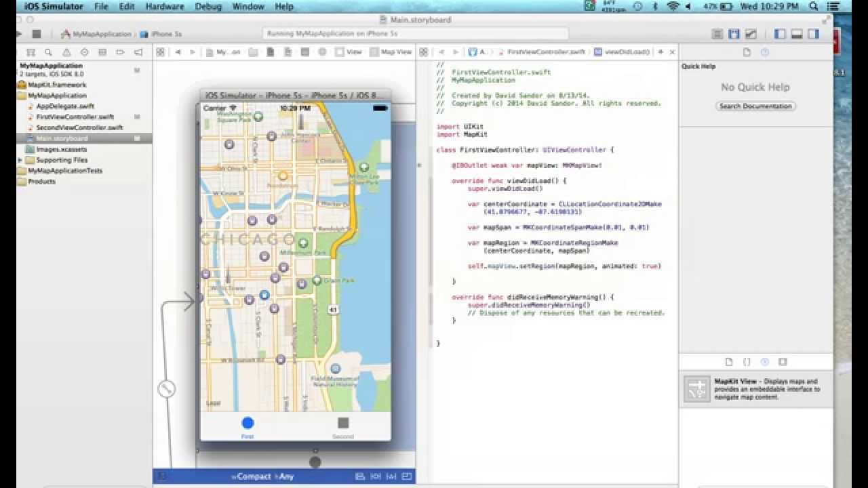Go forward in storyboard editor history
The height and width of the screenshot is (488, 868).
(193, 52)
